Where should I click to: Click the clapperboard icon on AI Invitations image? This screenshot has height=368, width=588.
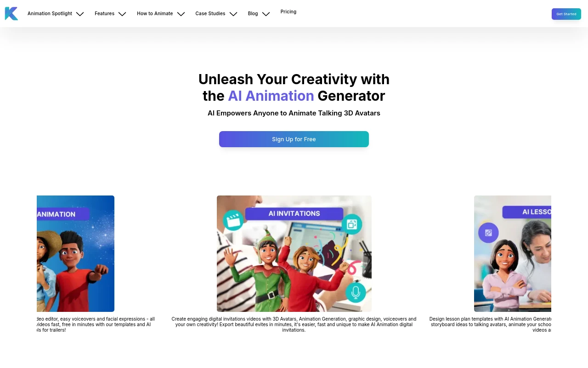[x=233, y=220]
